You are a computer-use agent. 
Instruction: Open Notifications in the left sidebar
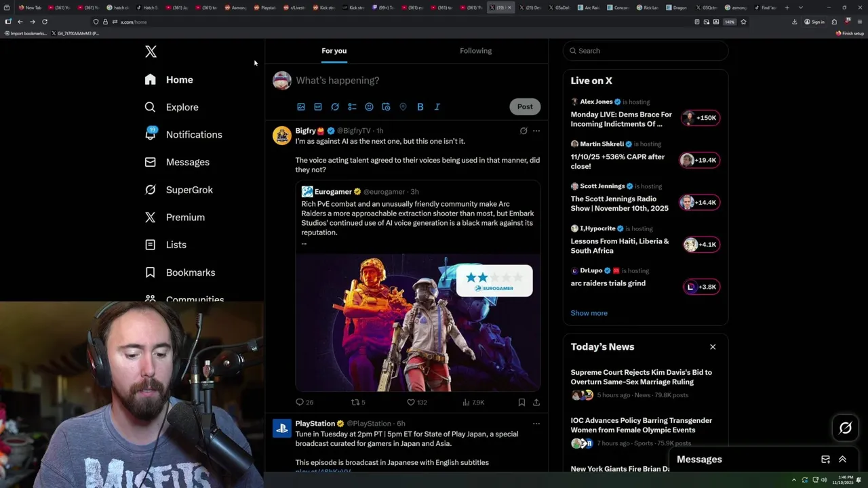click(x=183, y=134)
